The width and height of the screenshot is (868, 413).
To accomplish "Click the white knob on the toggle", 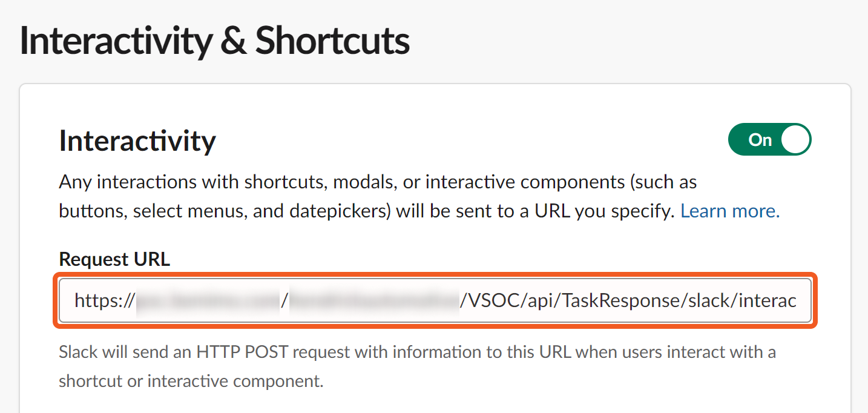I will pos(795,139).
